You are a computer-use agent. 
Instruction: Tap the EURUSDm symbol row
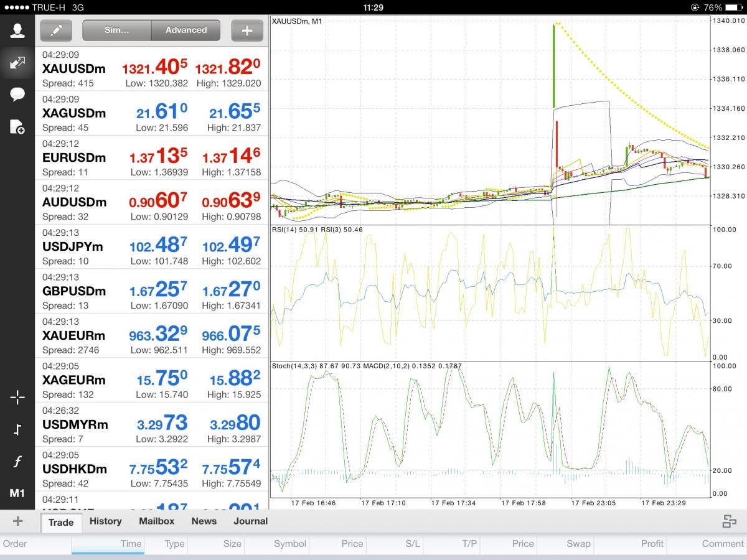152,158
